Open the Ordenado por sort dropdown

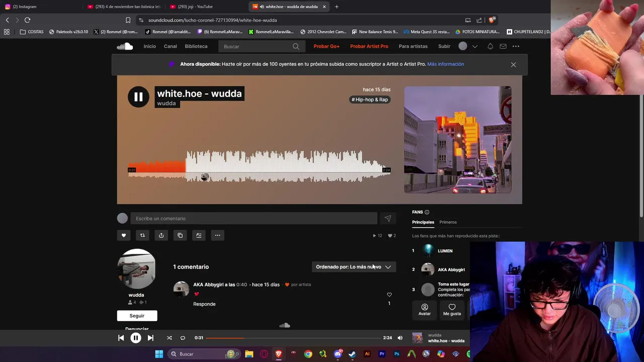tap(354, 267)
